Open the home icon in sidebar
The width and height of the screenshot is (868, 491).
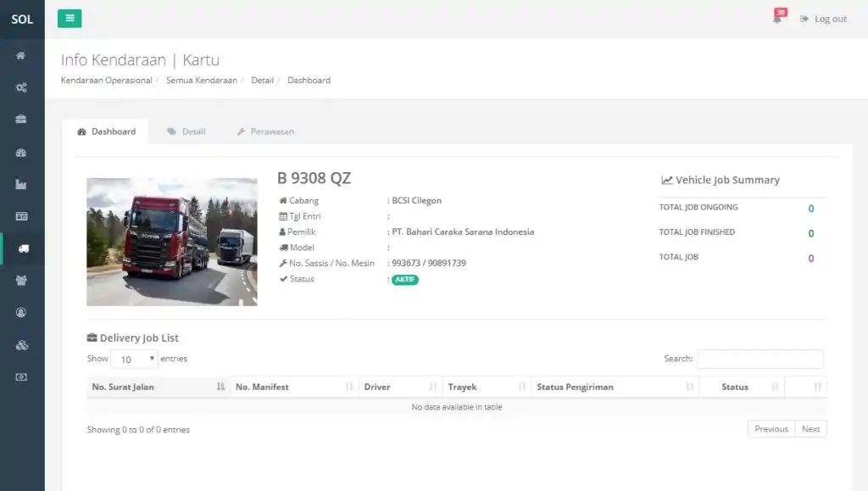[x=21, y=55]
